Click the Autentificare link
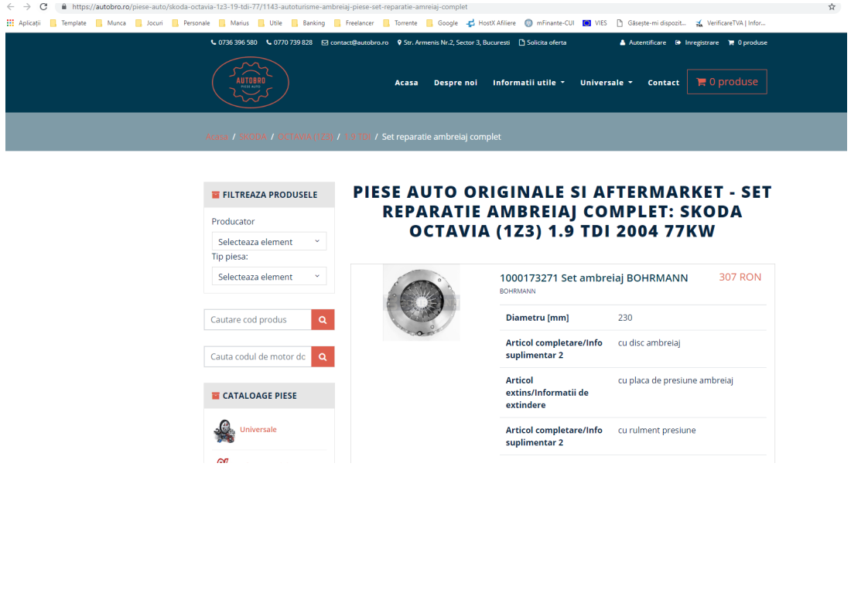 [x=643, y=43]
